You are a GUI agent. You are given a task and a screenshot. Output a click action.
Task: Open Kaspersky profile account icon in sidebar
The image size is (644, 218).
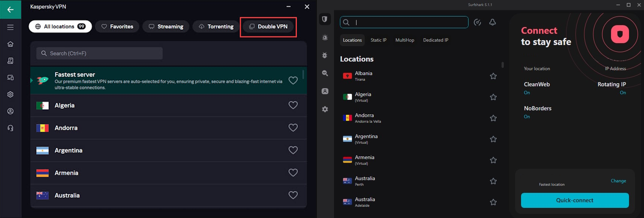(x=10, y=111)
